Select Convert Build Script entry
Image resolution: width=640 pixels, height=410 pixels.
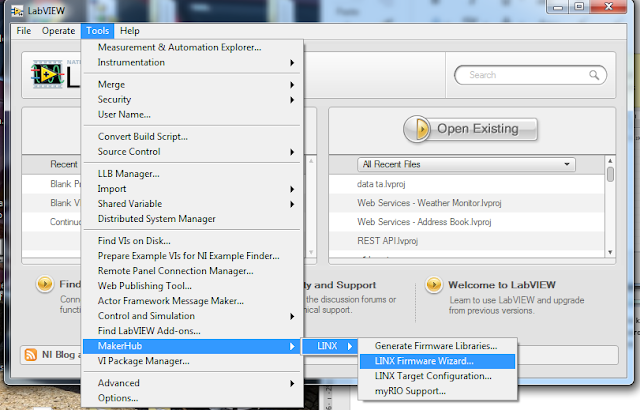(x=192, y=137)
